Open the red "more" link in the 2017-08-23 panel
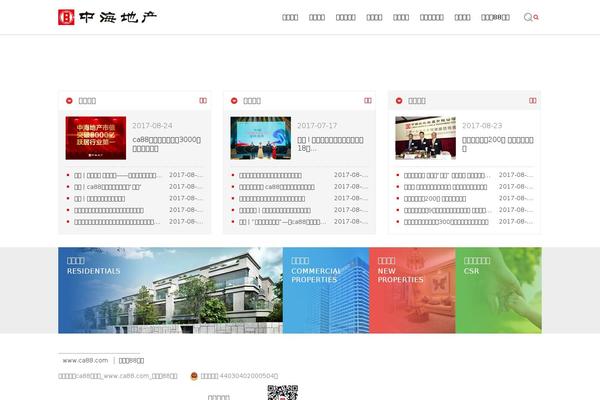The height and width of the screenshot is (400, 600). (x=533, y=100)
